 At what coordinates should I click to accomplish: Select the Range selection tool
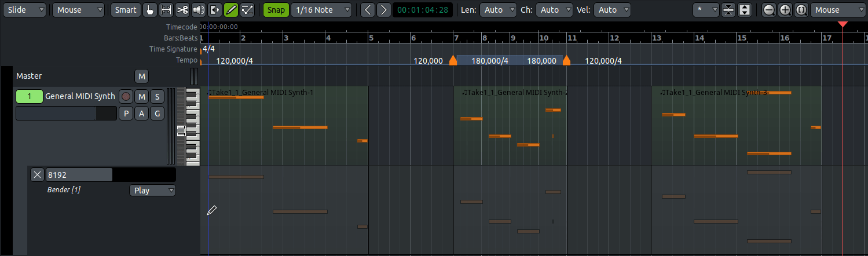tap(166, 10)
